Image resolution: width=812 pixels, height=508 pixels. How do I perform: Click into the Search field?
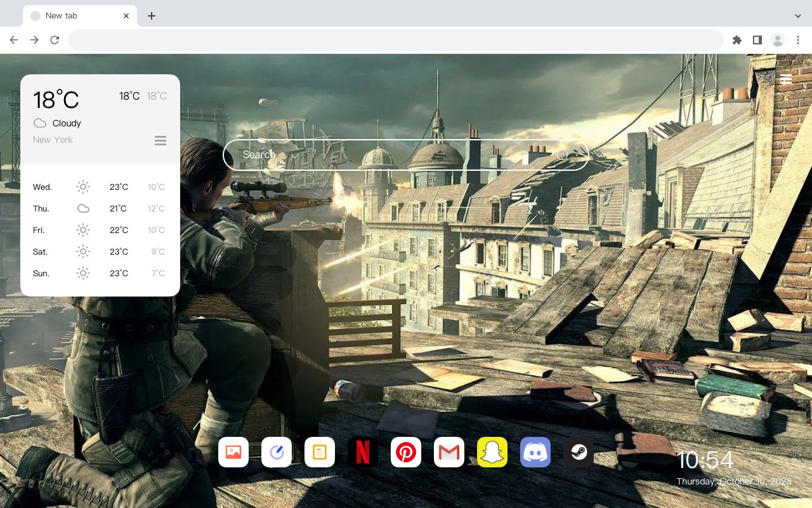click(x=406, y=155)
